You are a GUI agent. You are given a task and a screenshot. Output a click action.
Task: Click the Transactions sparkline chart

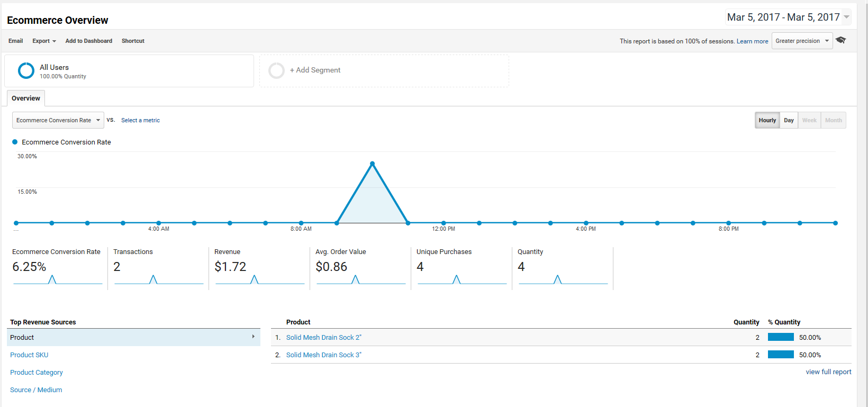158,279
